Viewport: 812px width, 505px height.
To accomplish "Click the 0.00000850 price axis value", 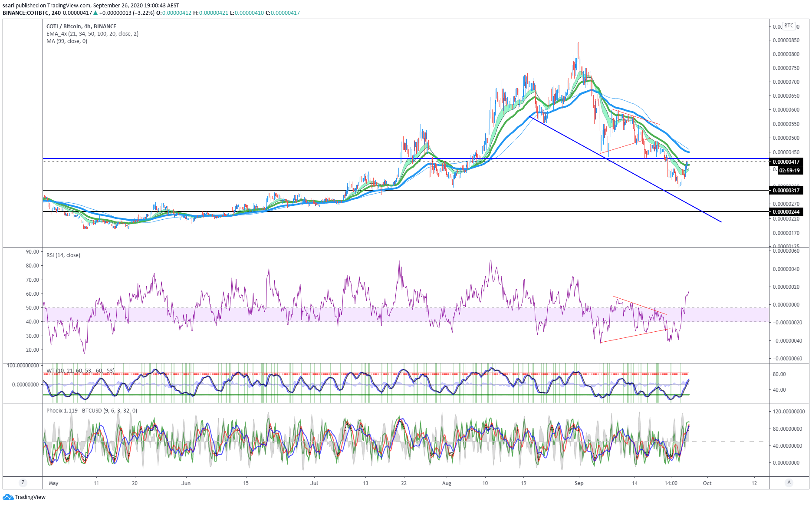I will coord(786,40).
